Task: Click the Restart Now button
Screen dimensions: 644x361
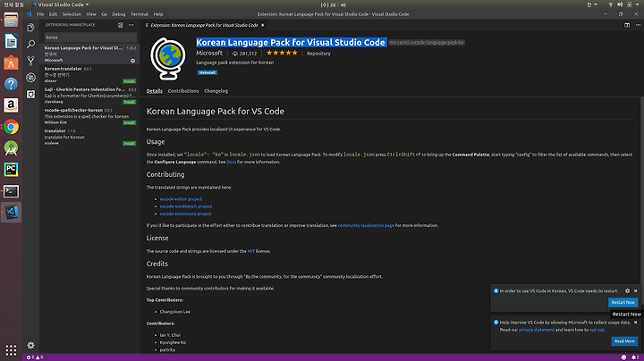Action: [623, 302]
